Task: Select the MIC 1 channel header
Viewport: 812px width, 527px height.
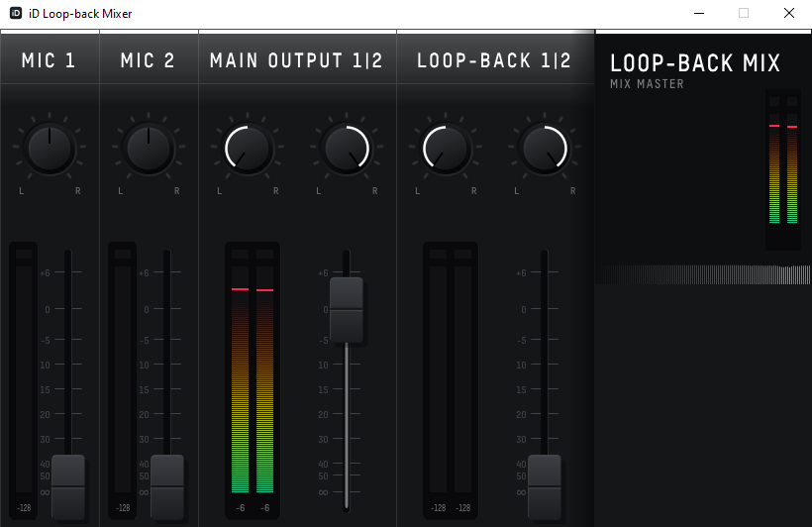Action: (x=50, y=60)
